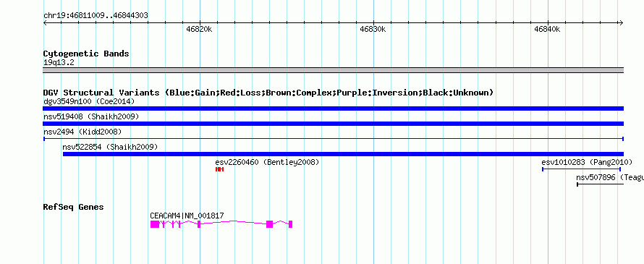This screenshot has width=644, height=264.
Task: Select the blue esv1010283 variant line
Action: coord(581,169)
